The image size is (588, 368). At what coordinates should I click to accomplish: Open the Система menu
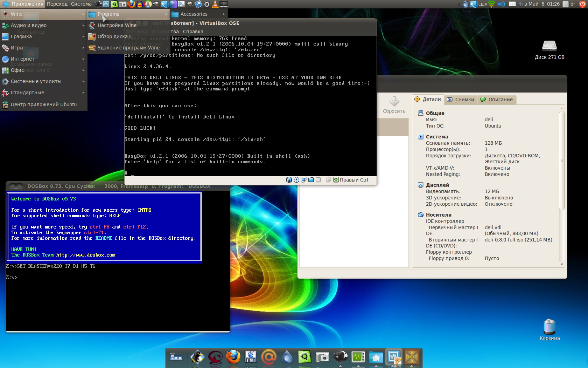(81, 4)
